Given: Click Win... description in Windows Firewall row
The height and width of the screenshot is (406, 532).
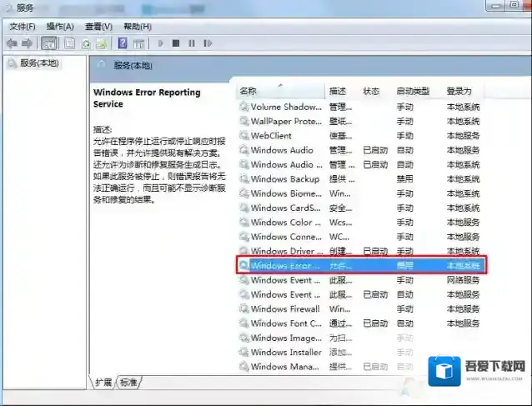Looking at the screenshot, I should click(340, 308).
